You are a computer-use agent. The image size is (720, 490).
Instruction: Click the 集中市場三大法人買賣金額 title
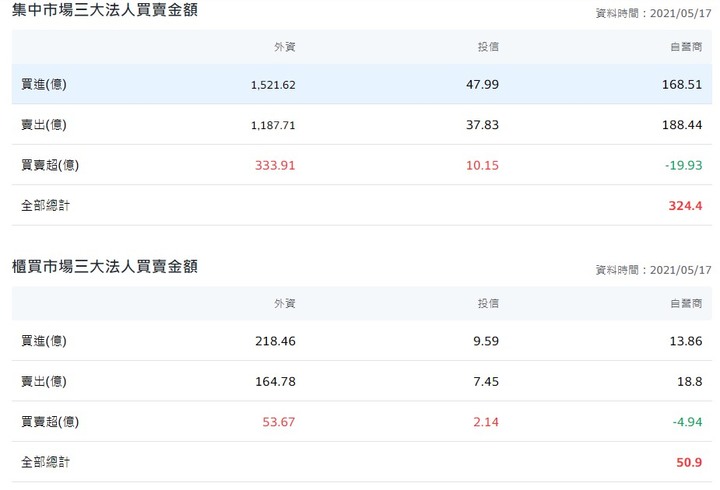pyautogui.click(x=105, y=10)
